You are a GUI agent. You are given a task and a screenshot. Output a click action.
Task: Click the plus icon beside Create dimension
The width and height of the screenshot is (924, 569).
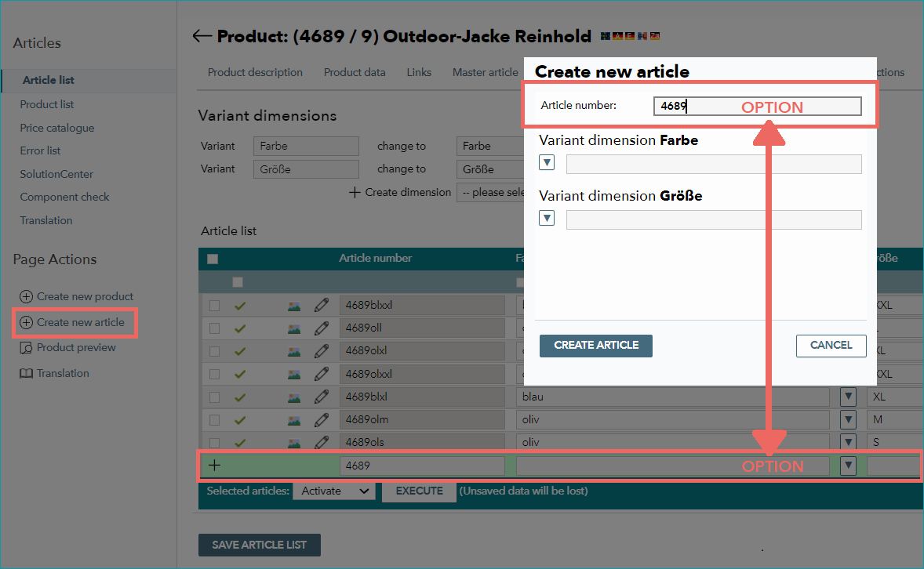coord(355,192)
